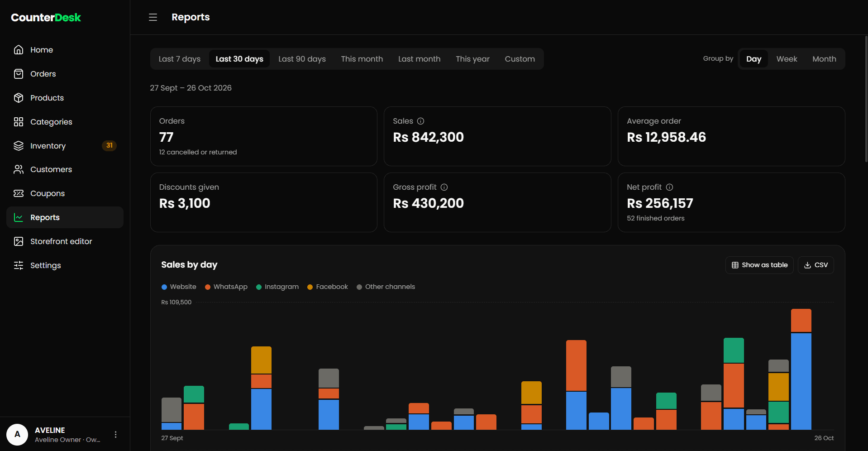
Task: Click the Home icon in sidebar
Action: pos(19,50)
